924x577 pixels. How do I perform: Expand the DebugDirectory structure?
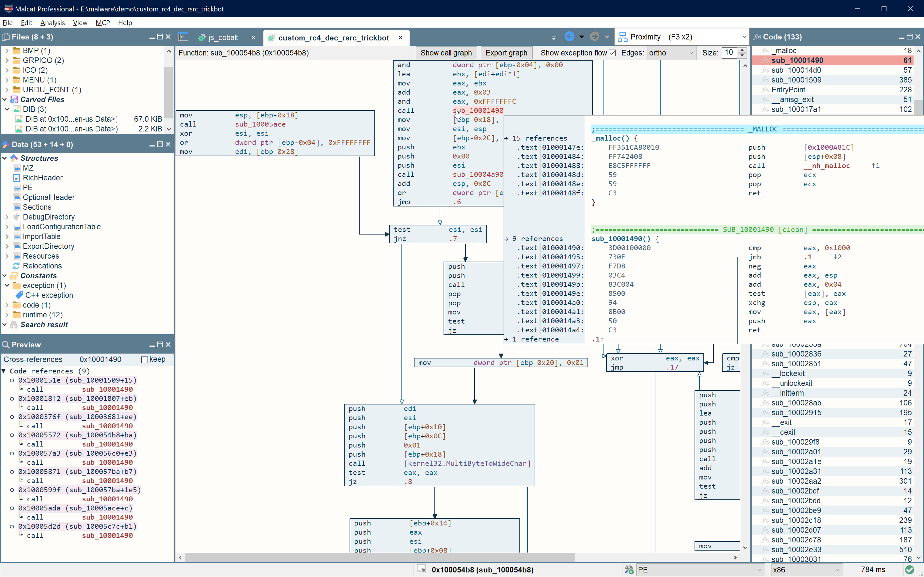point(7,217)
